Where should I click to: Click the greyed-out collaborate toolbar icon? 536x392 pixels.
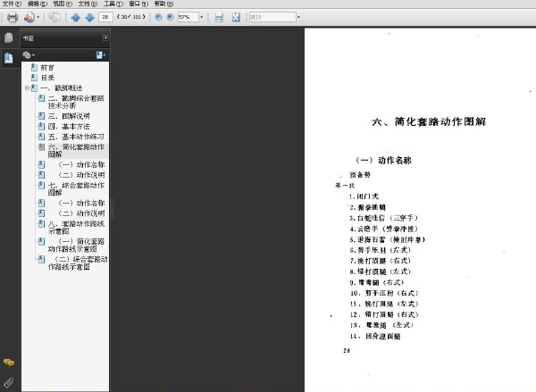click(54, 17)
